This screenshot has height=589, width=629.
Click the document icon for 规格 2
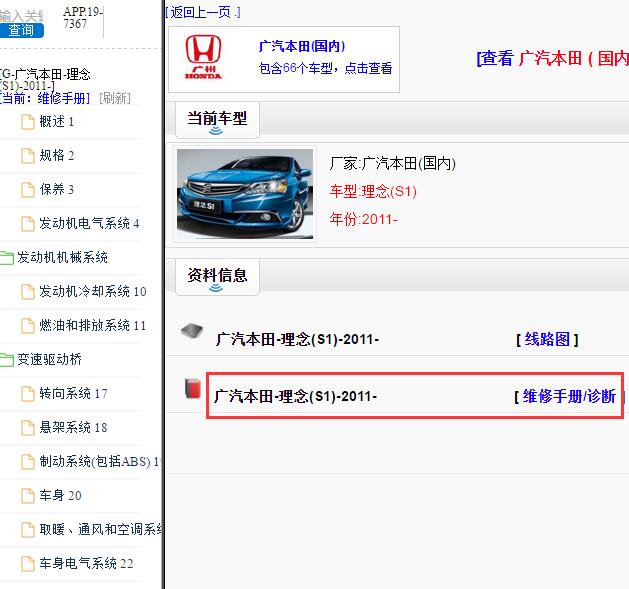[28, 156]
